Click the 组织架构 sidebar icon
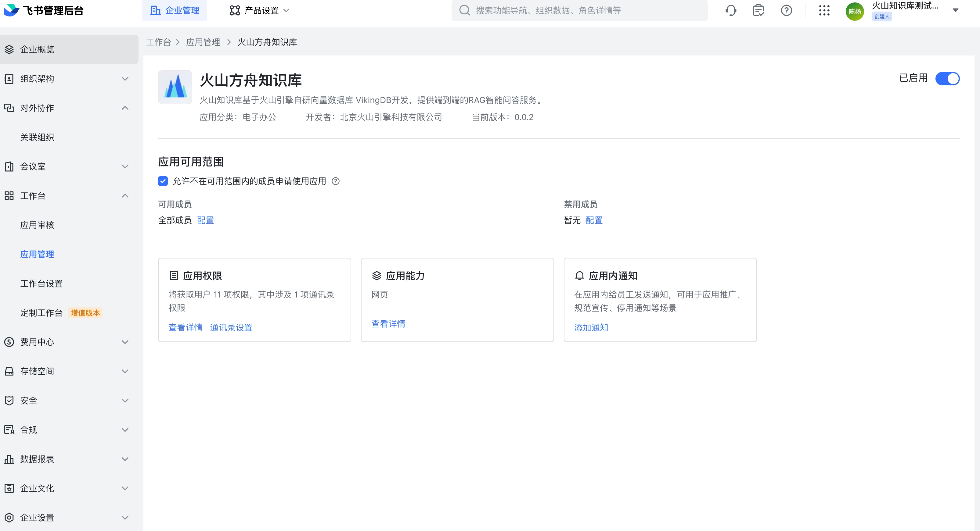The height and width of the screenshot is (531, 980). tap(9, 79)
